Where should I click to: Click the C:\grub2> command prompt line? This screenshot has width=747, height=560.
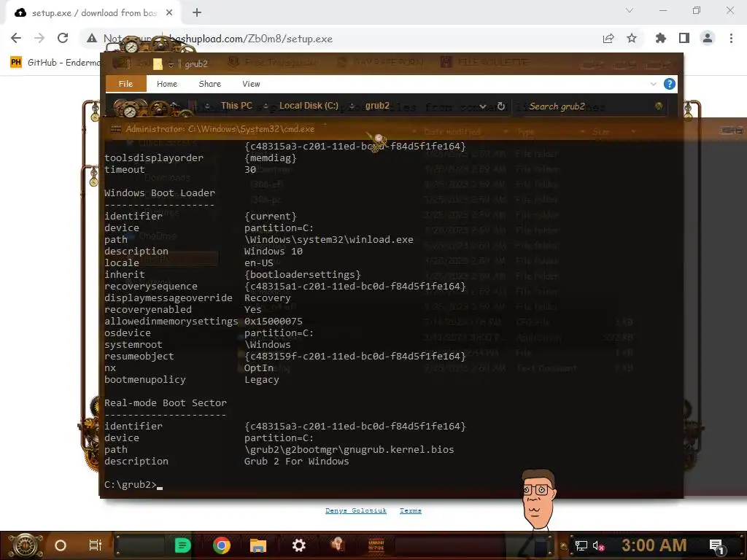(x=133, y=485)
